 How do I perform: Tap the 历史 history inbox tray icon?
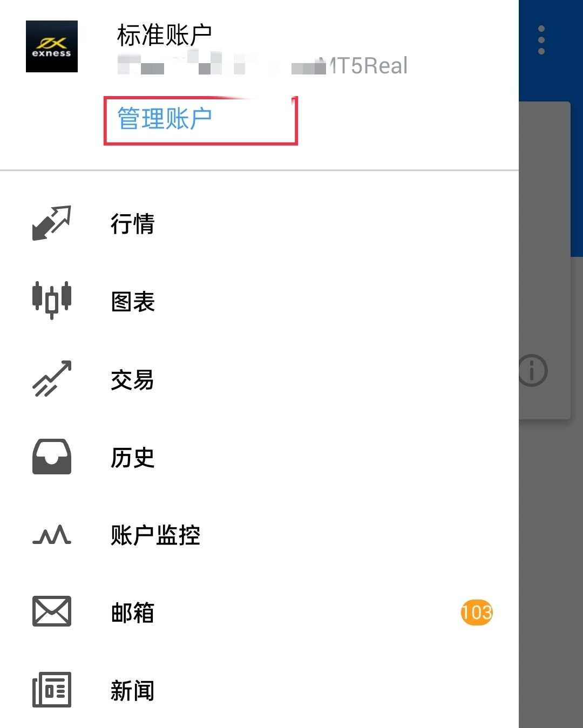click(x=52, y=457)
